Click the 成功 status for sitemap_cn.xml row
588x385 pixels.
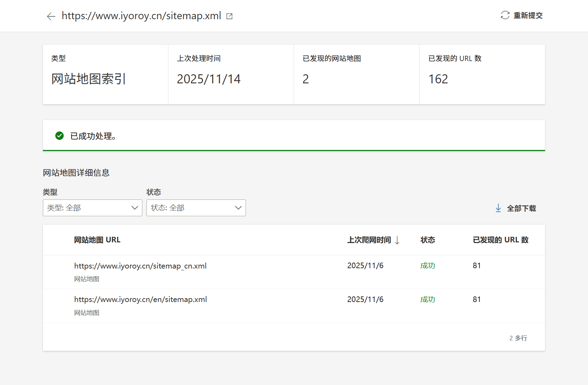coord(427,265)
